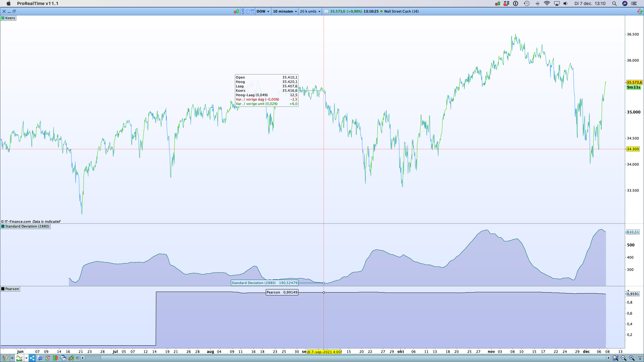Click the chart settings wrench icon
The image size is (644, 362).
(x=71, y=358)
